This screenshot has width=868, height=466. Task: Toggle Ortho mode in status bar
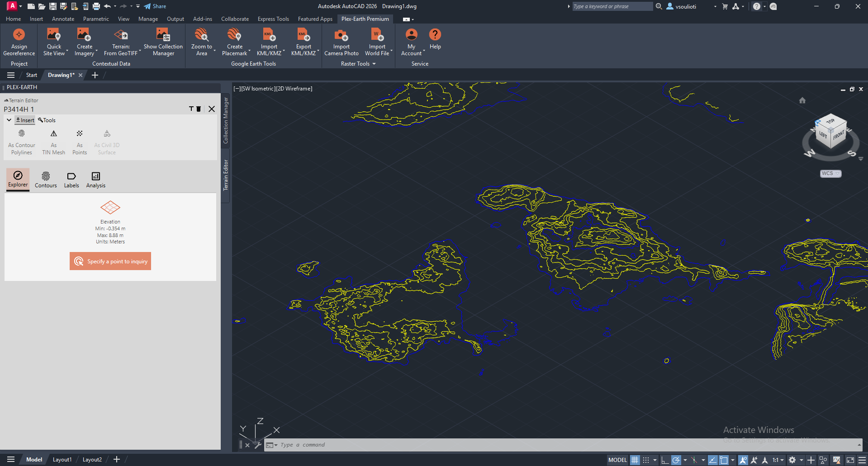click(665, 460)
